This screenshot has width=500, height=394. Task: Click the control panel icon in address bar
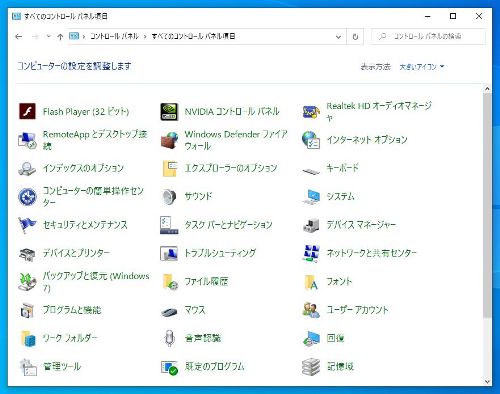click(74, 36)
